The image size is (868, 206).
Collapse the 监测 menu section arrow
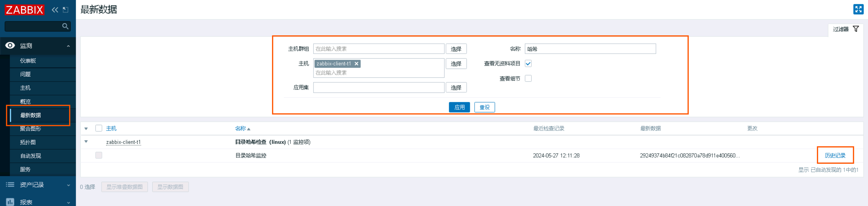(x=68, y=46)
